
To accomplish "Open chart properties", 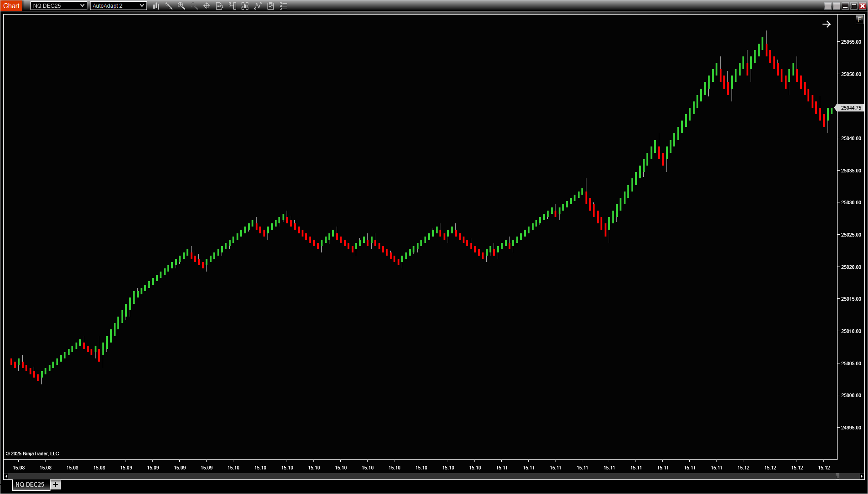I will click(283, 6).
